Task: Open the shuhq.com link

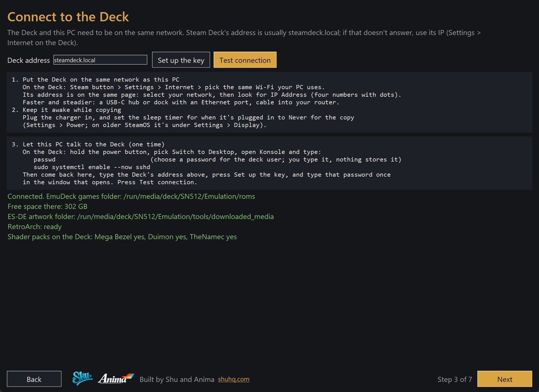Action: 233,379
